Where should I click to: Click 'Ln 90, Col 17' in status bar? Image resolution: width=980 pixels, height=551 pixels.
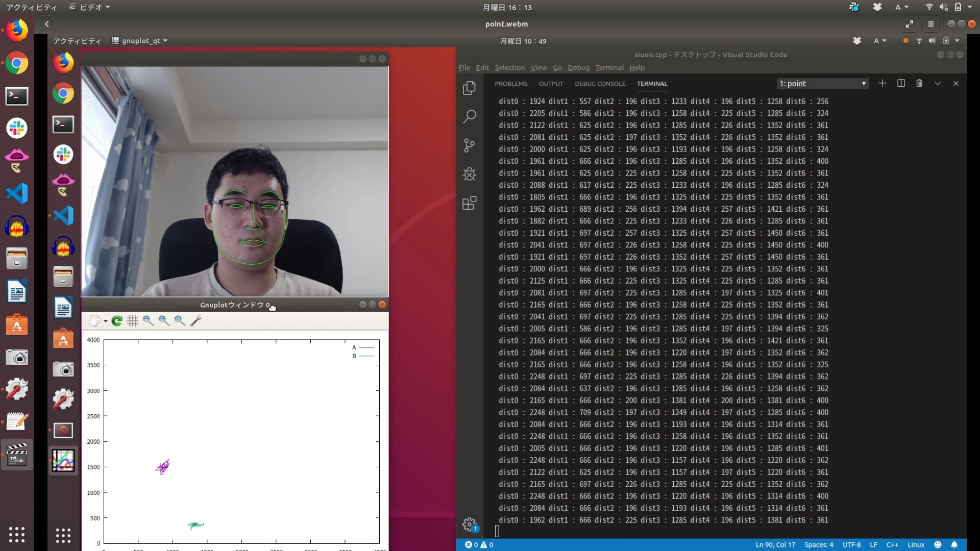[775, 544]
